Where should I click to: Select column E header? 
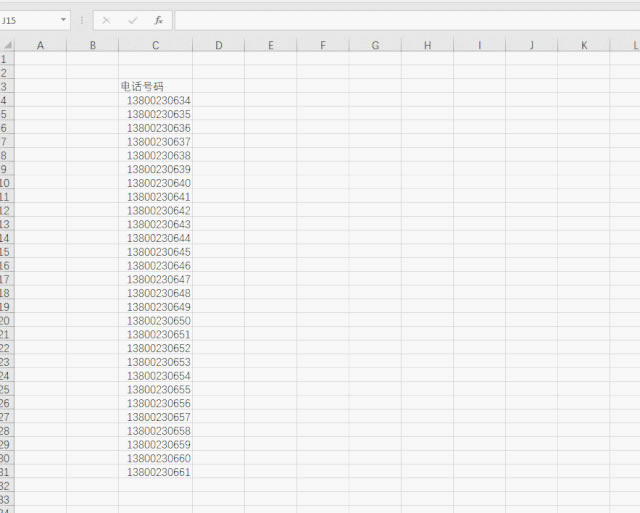point(271,45)
